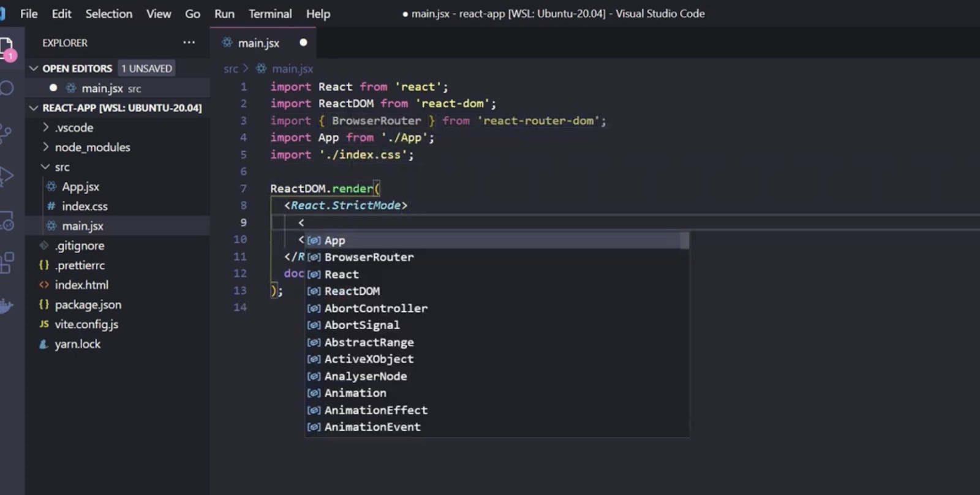This screenshot has height=495, width=980.
Task: Select main.jsx in Open Editors list
Action: pos(119,88)
